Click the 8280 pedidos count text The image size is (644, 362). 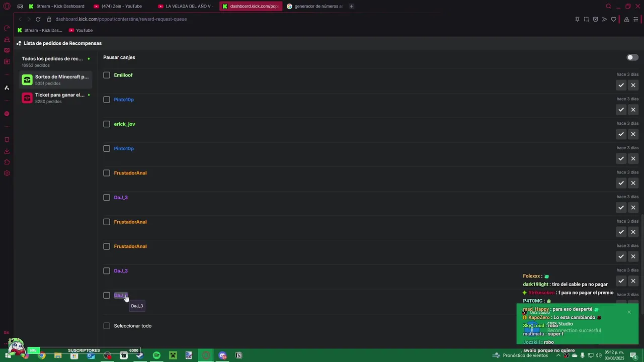48,102
